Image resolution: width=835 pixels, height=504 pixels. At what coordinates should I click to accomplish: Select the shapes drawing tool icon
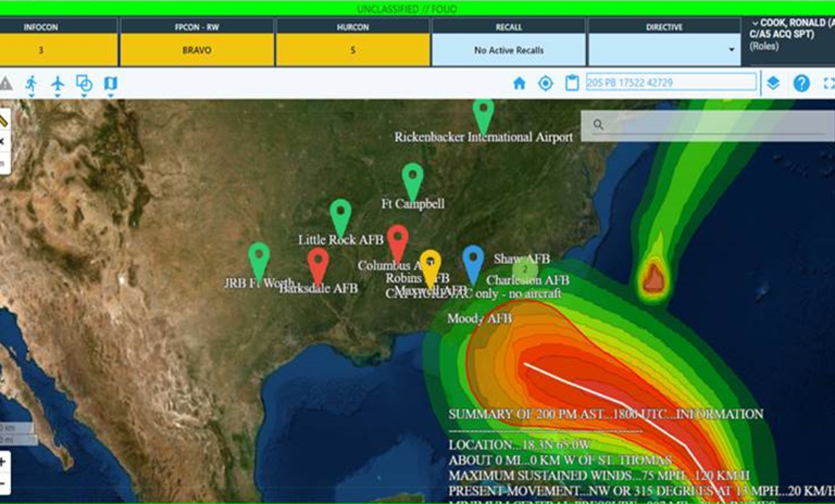(x=83, y=84)
